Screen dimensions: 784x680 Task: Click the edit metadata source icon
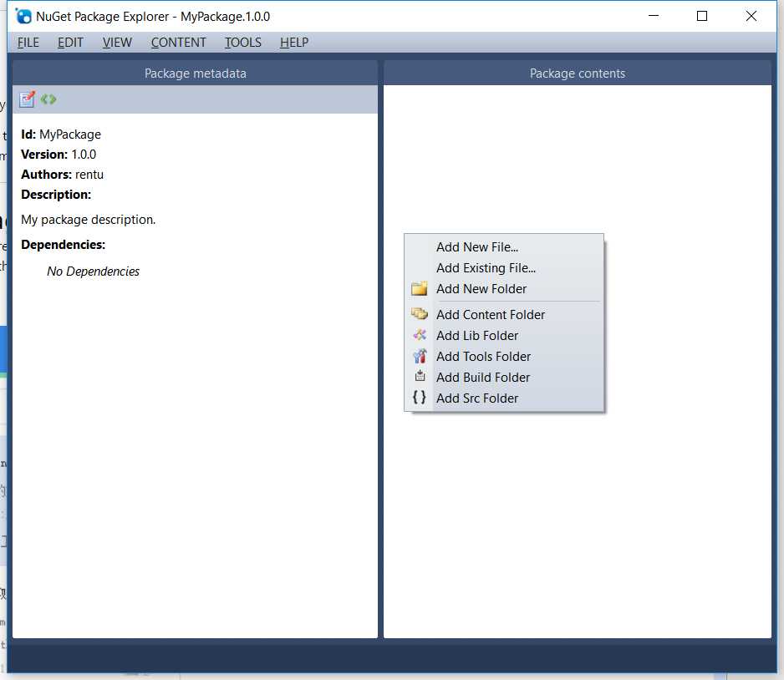[x=48, y=99]
